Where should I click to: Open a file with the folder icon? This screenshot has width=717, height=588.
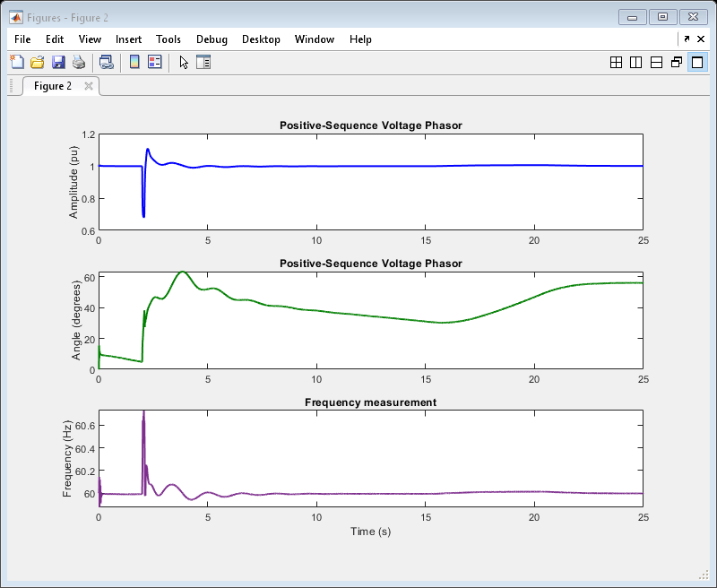point(38,62)
